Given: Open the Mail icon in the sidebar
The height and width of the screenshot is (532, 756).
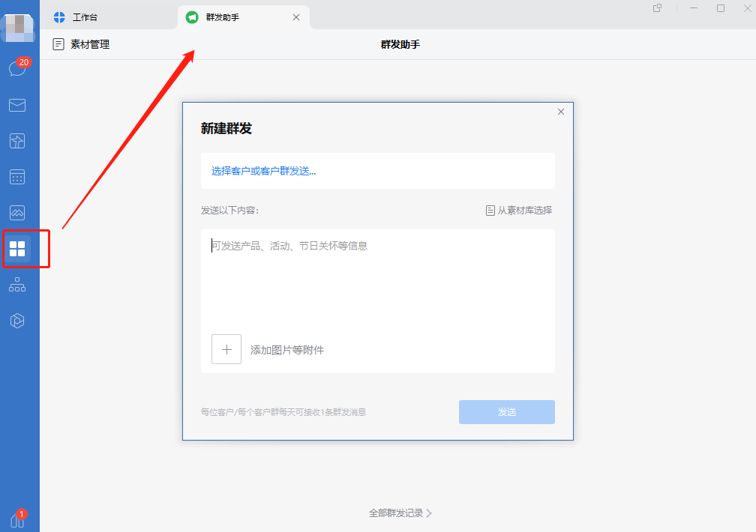Looking at the screenshot, I should point(18,105).
